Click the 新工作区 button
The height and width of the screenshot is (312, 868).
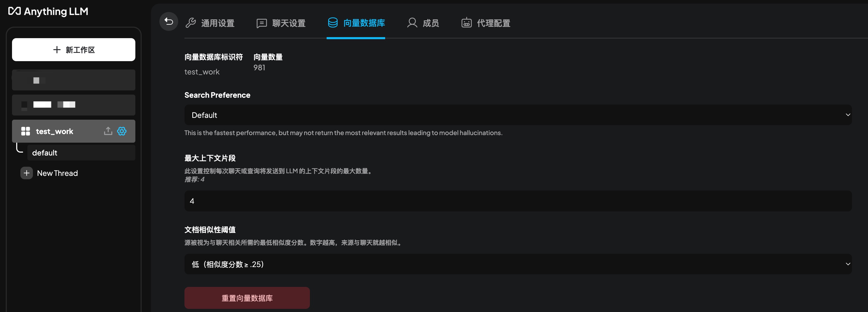pyautogui.click(x=73, y=50)
